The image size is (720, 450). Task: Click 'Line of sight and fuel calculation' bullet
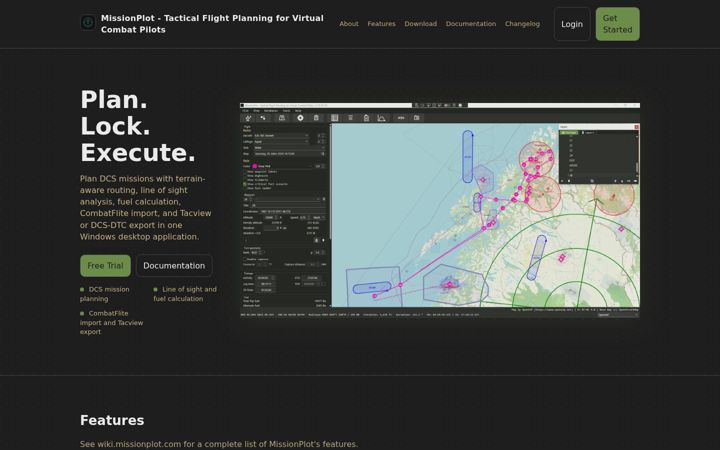click(185, 294)
